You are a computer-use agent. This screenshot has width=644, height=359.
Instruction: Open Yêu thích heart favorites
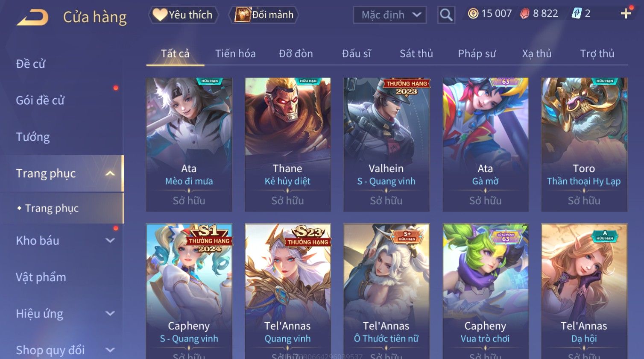(x=183, y=15)
